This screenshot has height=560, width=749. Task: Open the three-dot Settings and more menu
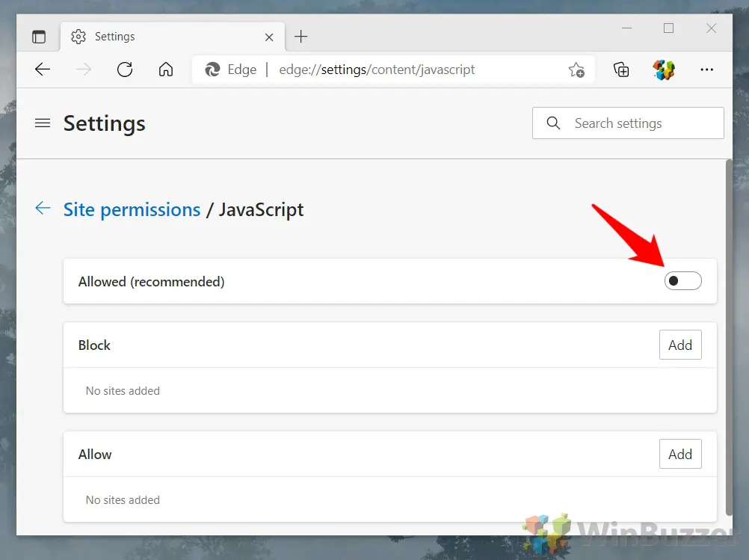706,70
